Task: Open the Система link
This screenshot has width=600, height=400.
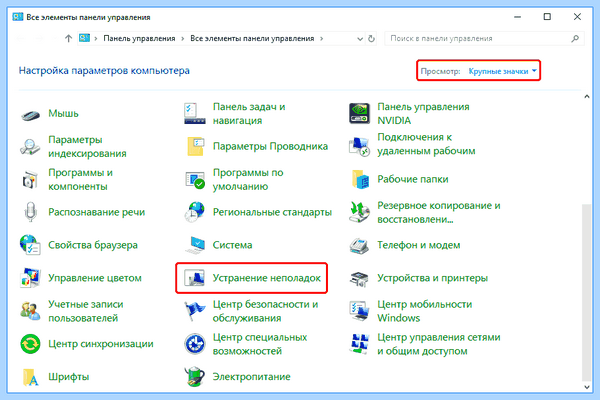Action: click(233, 245)
